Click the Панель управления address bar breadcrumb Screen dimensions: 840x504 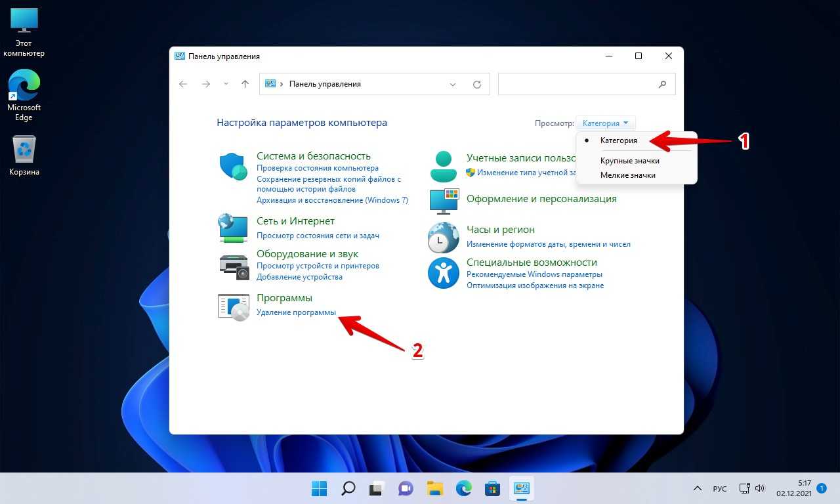pos(325,84)
